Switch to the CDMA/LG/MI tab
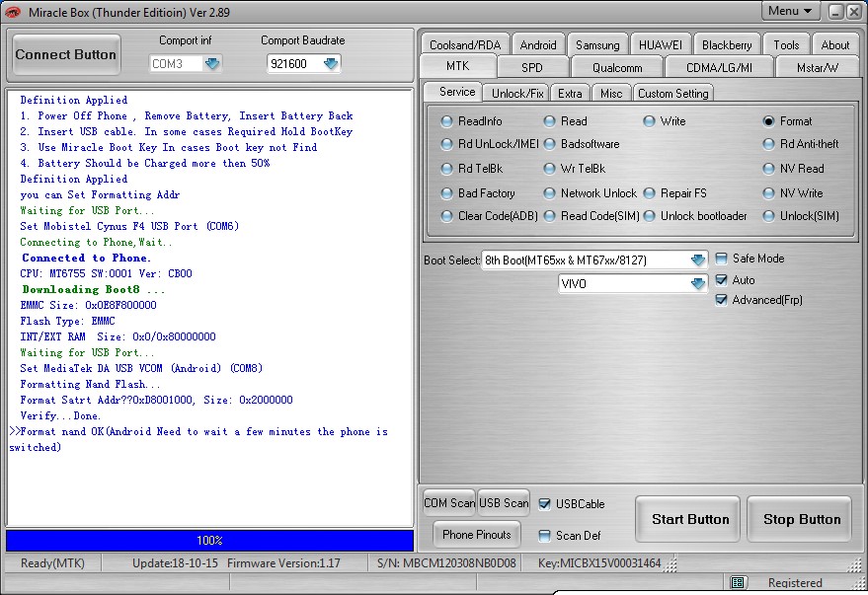 click(x=719, y=67)
